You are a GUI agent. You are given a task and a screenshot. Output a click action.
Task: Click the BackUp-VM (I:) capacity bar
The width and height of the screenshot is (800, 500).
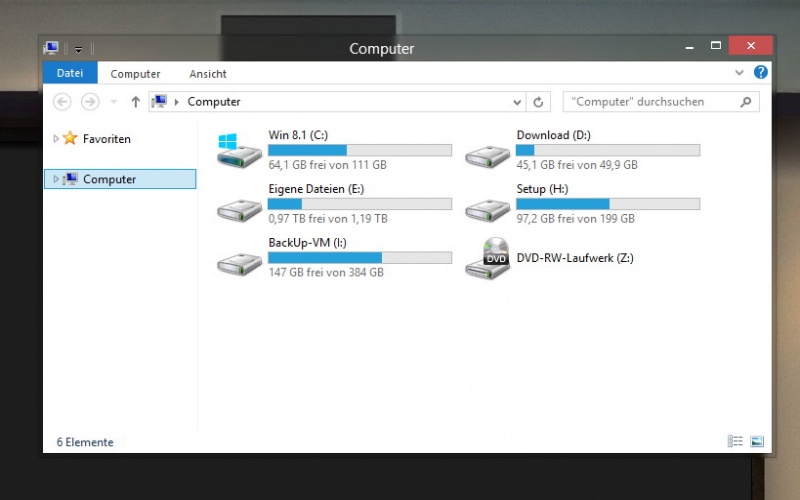click(360, 258)
